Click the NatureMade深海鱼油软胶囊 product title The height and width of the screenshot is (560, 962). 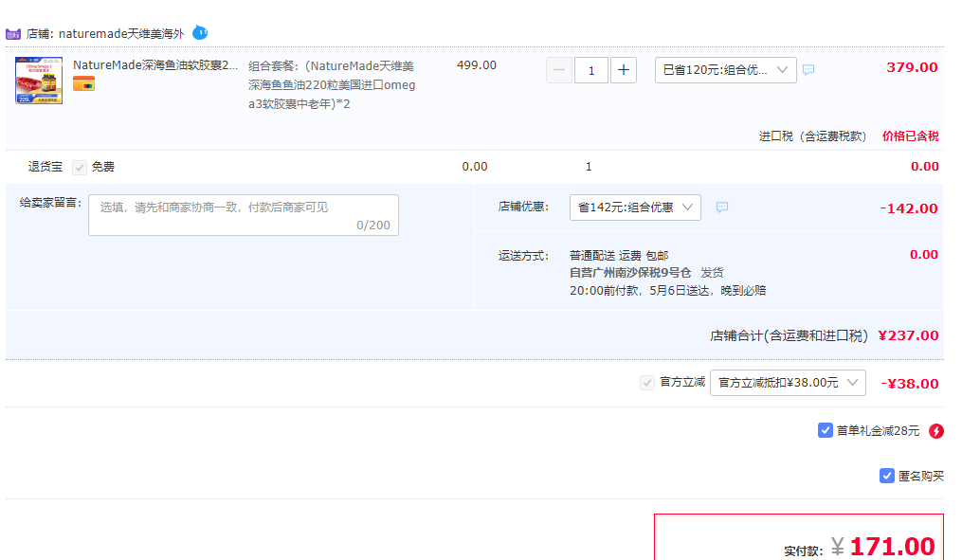pyautogui.click(x=155, y=65)
